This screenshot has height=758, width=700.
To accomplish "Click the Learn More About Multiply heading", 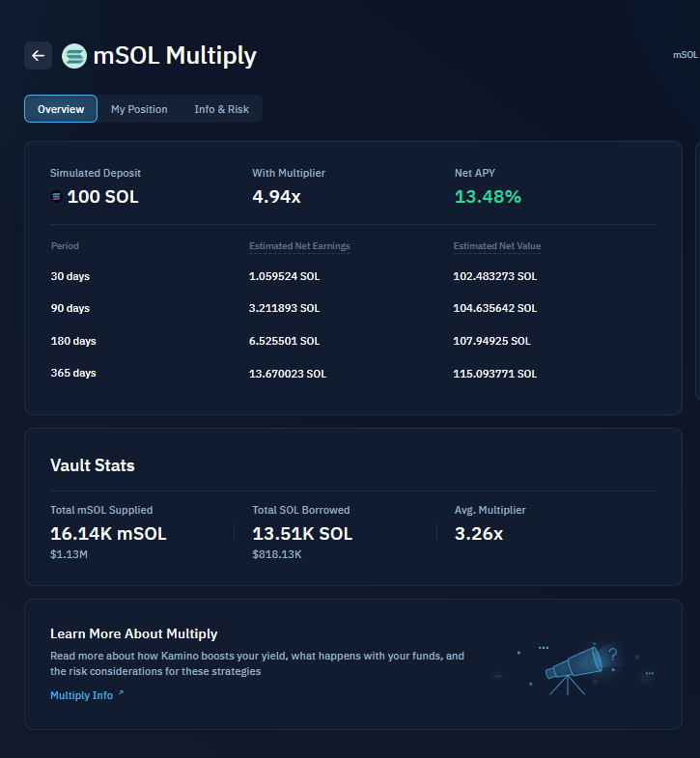I will coord(134,633).
